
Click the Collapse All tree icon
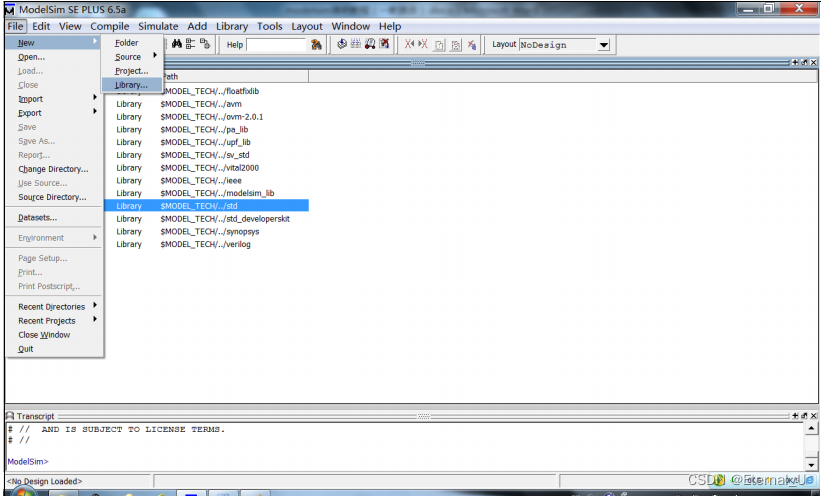click(x=191, y=45)
